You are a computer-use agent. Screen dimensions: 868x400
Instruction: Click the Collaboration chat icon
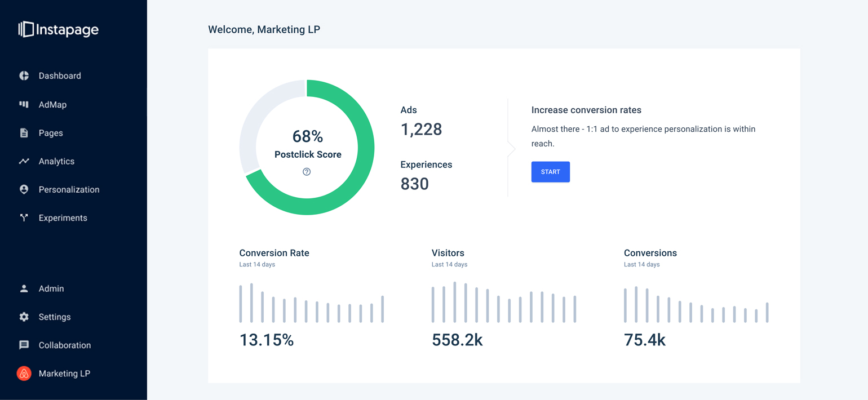click(24, 345)
